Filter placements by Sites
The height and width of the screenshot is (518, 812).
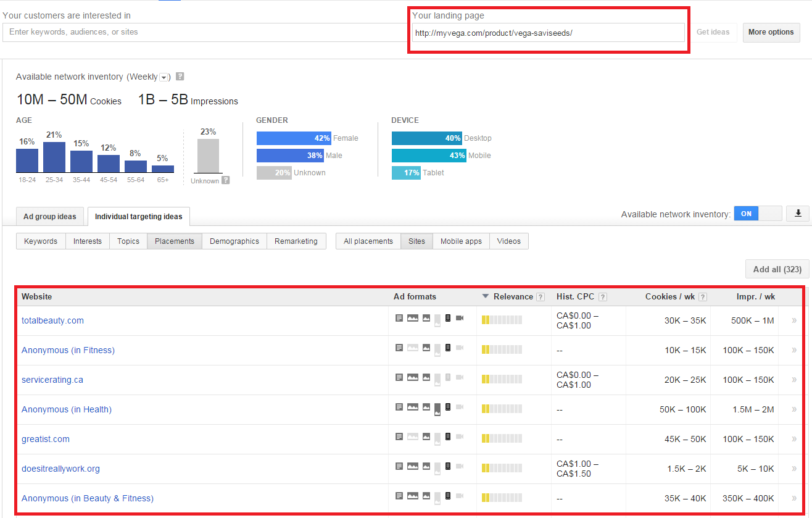click(x=417, y=241)
